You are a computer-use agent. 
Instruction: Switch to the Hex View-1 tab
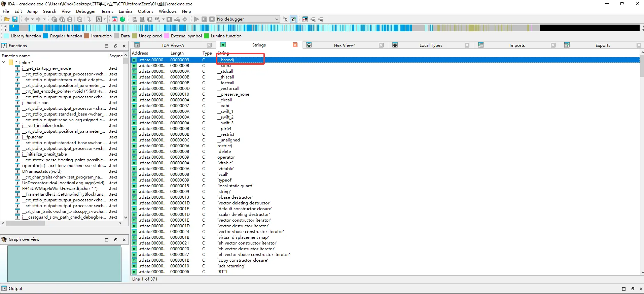(345, 45)
